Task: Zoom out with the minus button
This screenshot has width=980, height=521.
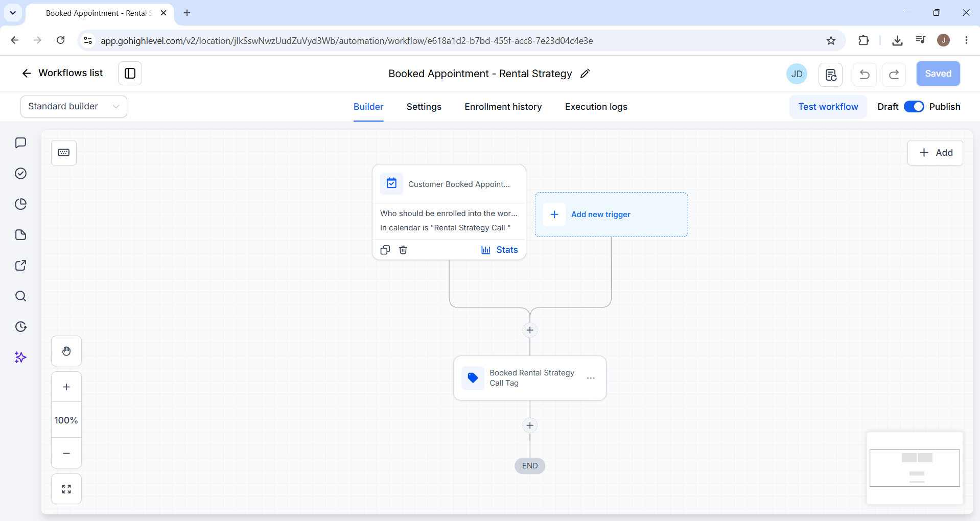Action: pos(66,453)
